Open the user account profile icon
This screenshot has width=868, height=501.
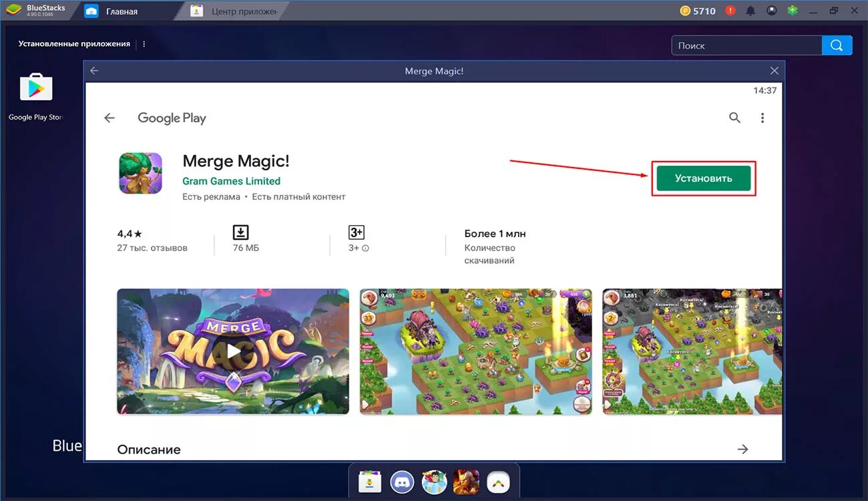(x=772, y=11)
